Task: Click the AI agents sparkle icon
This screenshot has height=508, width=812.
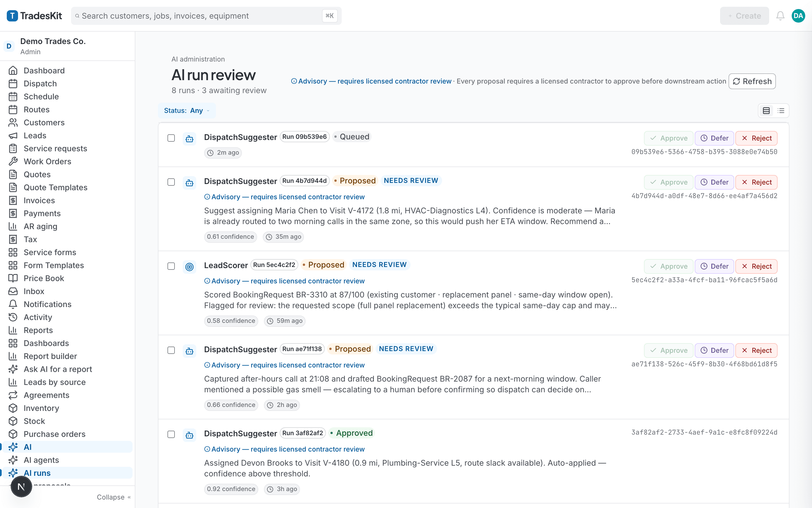Action: click(13, 460)
